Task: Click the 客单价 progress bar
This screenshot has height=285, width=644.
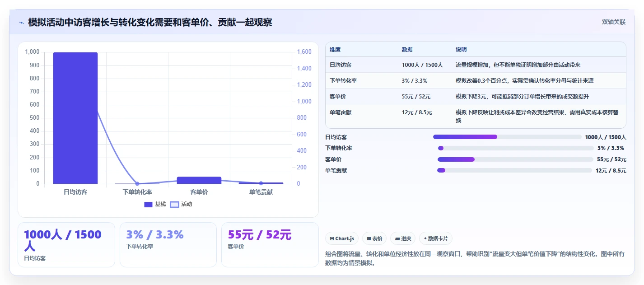Action: click(x=515, y=159)
